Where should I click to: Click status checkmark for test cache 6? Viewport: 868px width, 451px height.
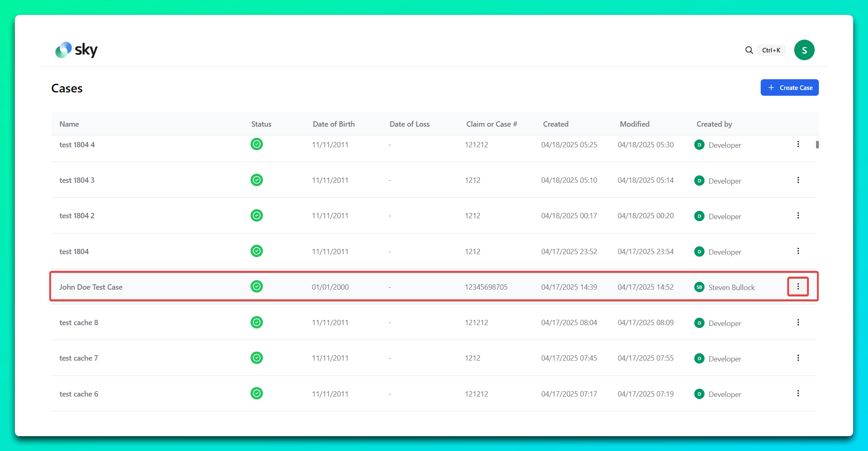coord(256,393)
